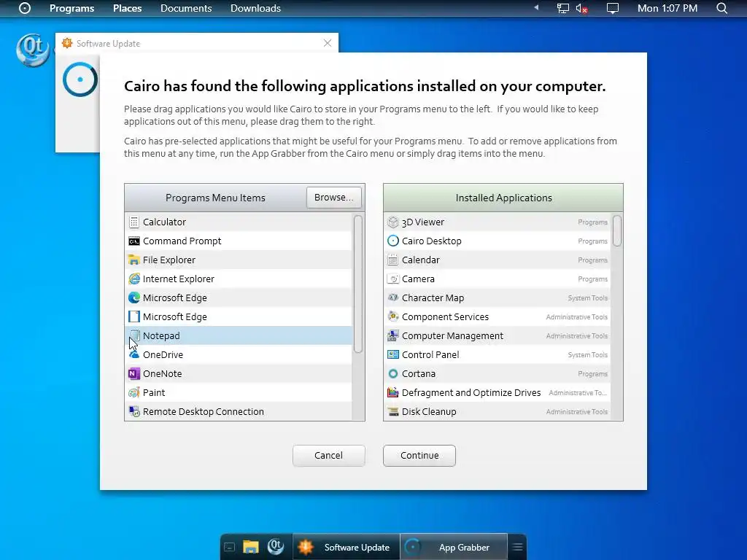This screenshot has height=560, width=747.
Task: Click the Internet Explorer icon
Action: (x=134, y=279)
